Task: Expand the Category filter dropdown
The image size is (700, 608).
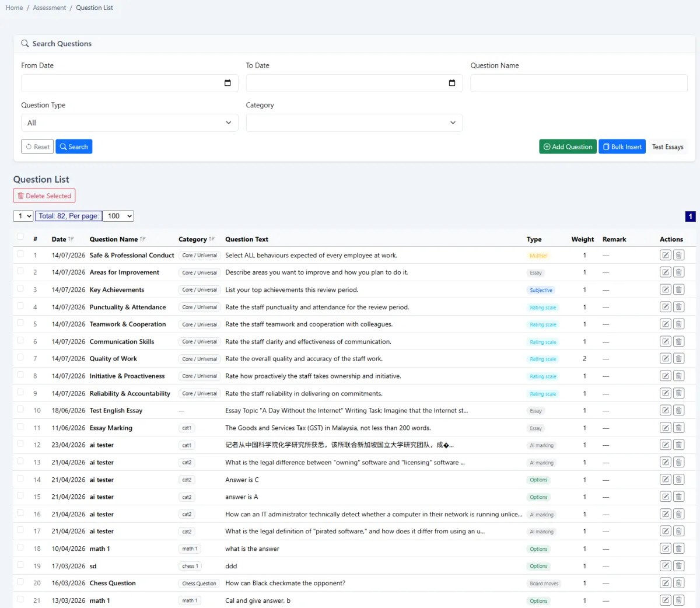Action: pos(354,123)
